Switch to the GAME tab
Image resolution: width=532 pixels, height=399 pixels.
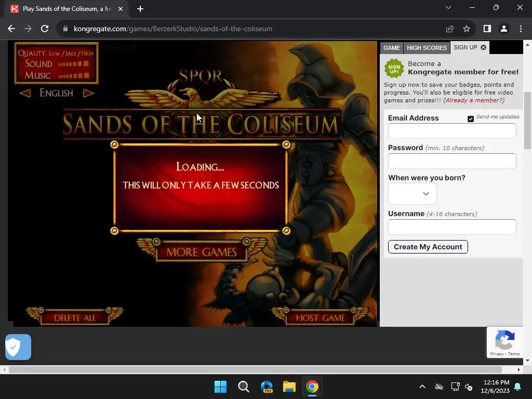392,48
